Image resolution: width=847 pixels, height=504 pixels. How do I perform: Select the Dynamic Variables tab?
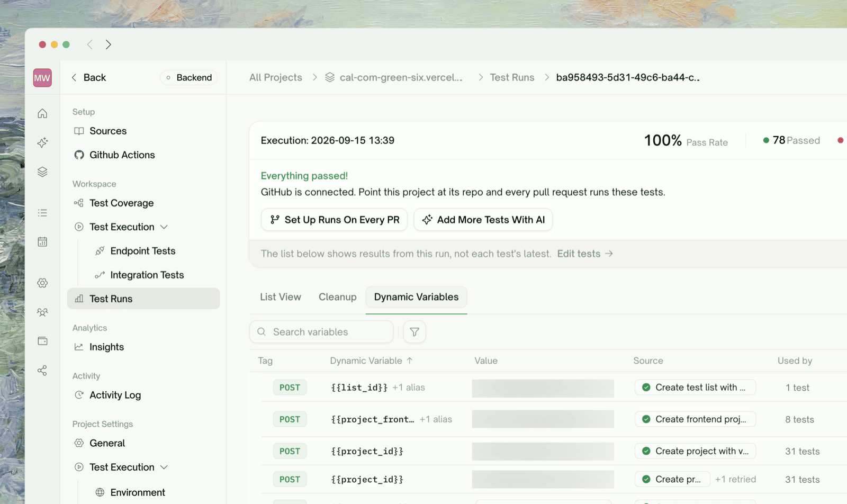[x=417, y=297]
